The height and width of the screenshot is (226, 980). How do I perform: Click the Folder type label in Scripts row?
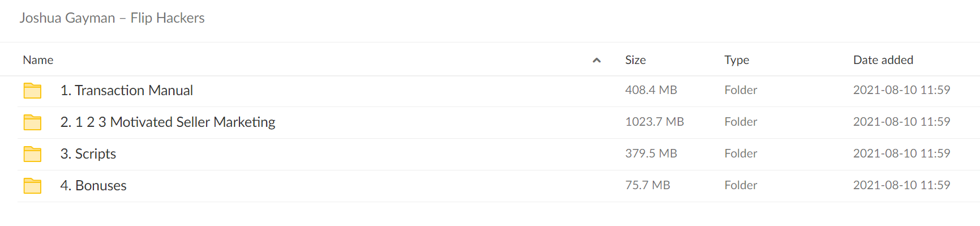pos(741,153)
